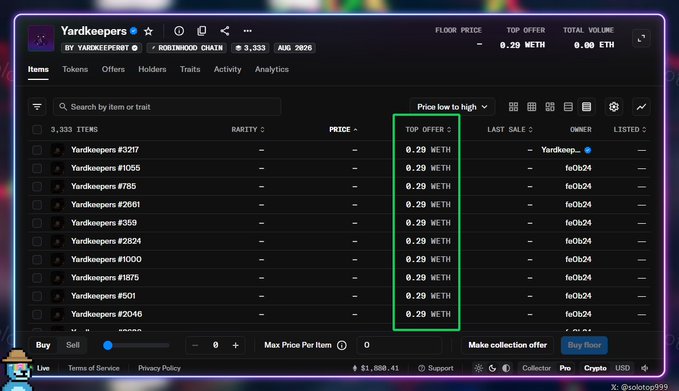Show the price chart icon
679x391 pixels.
pos(641,107)
